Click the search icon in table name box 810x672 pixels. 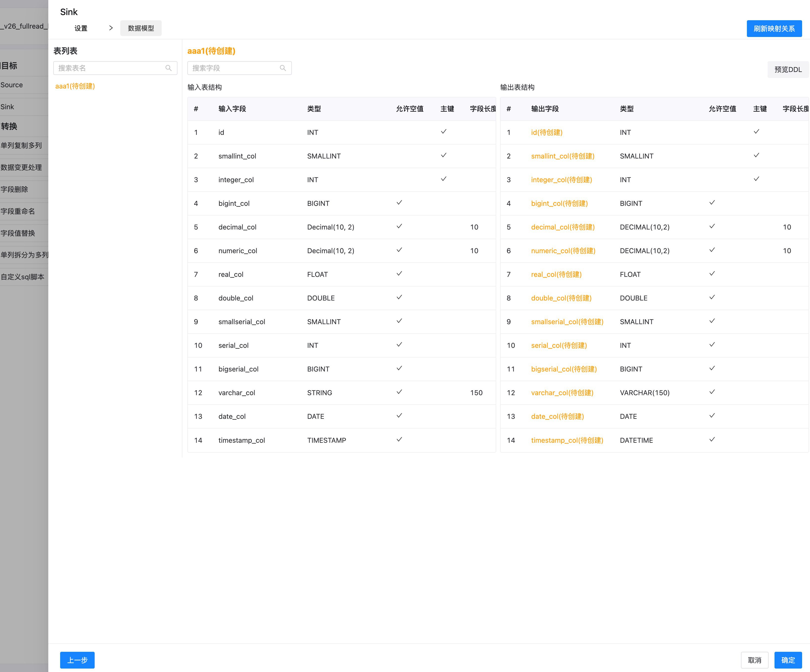coord(168,68)
